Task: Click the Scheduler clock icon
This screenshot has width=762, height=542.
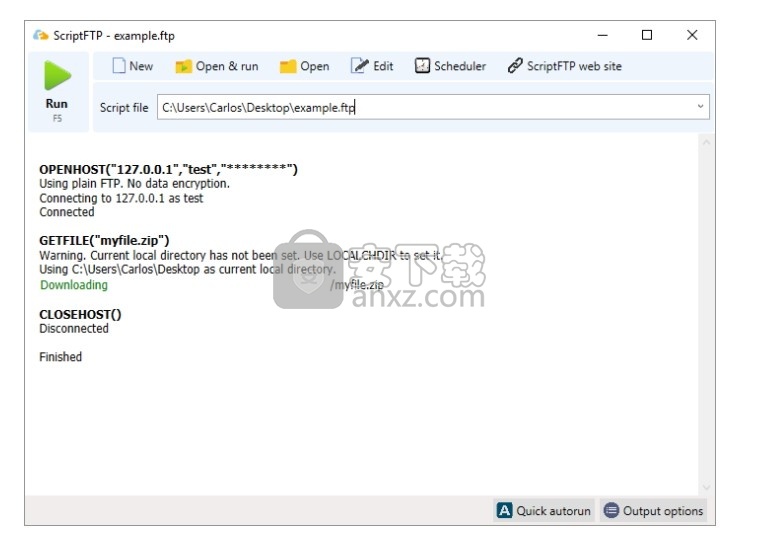Action: (422, 66)
